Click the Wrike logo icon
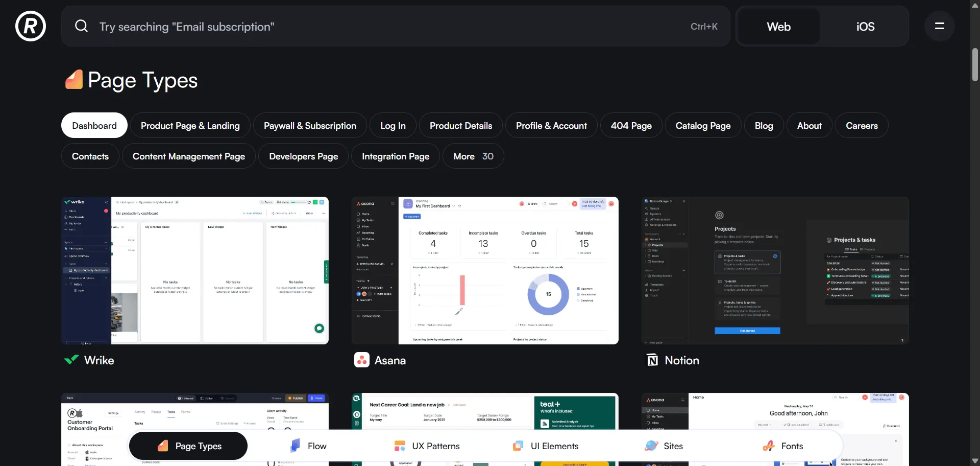 (71, 360)
